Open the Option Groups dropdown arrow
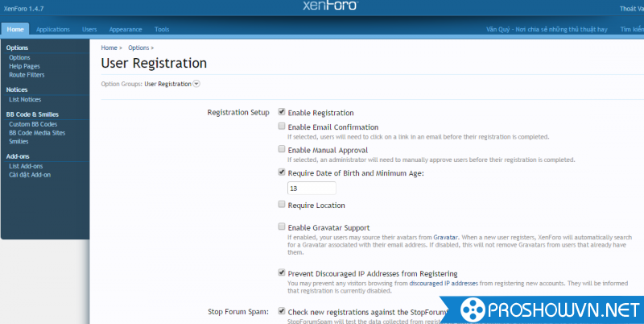 [196, 84]
